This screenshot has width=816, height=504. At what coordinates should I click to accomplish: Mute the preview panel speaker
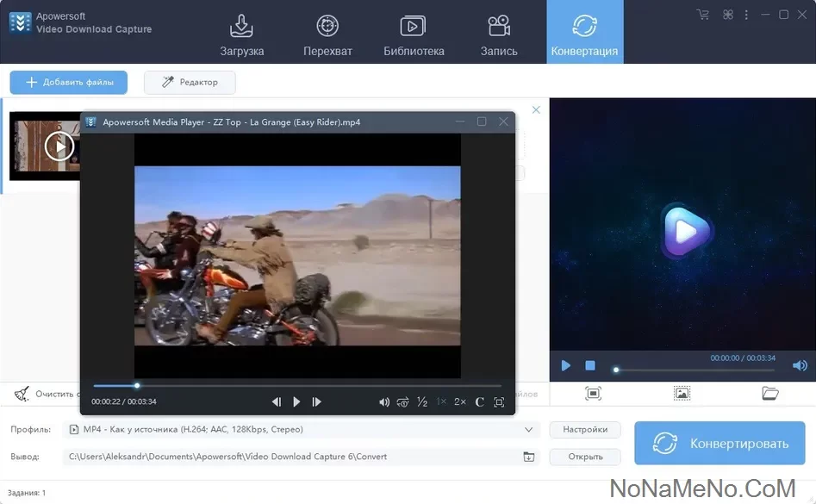point(800,365)
